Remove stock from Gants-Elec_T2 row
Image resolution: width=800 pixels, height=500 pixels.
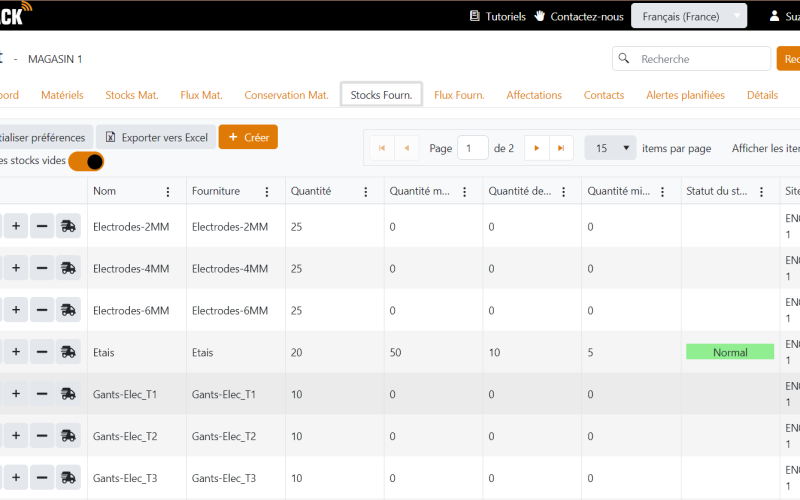pos(42,435)
